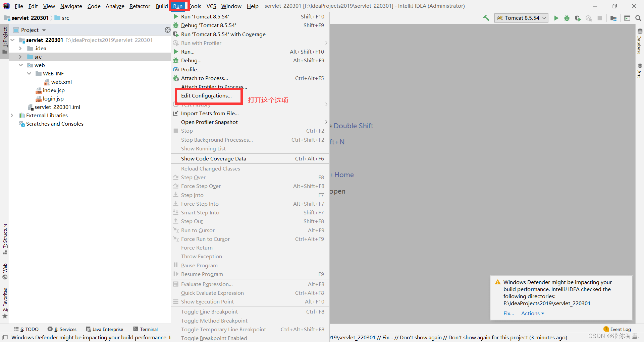
Task: Open the Java Enterprise tool window
Action: [105, 329]
